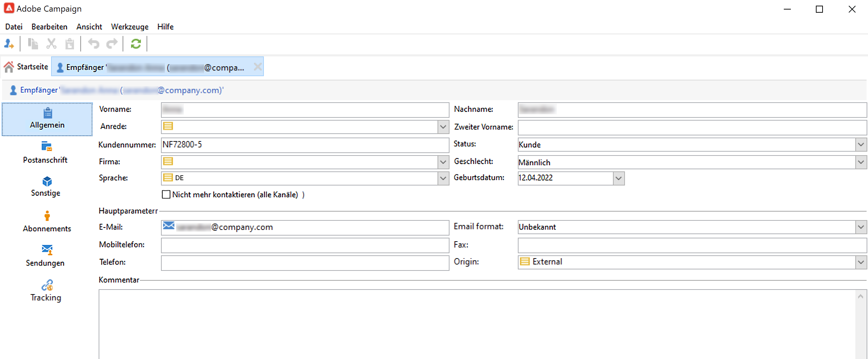The image size is (868, 359).
Task: Click the list icon in Origin field
Action: click(x=525, y=262)
